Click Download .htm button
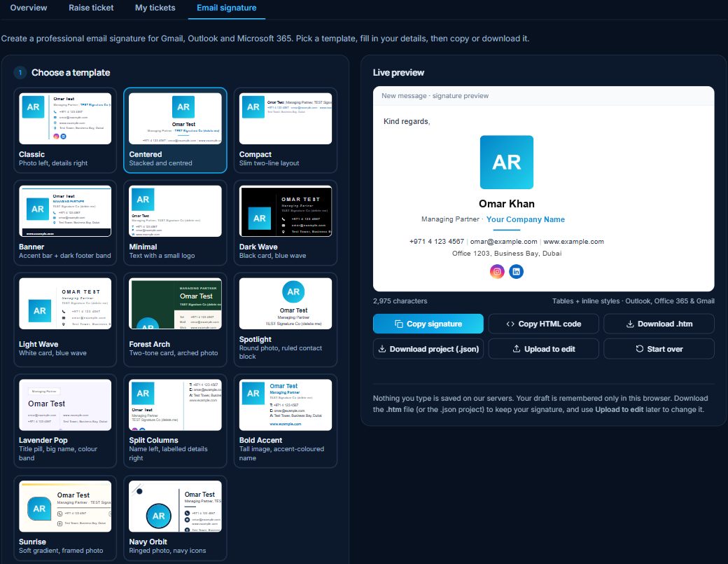Screen dimensions: 728x564 click(x=659, y=324)
